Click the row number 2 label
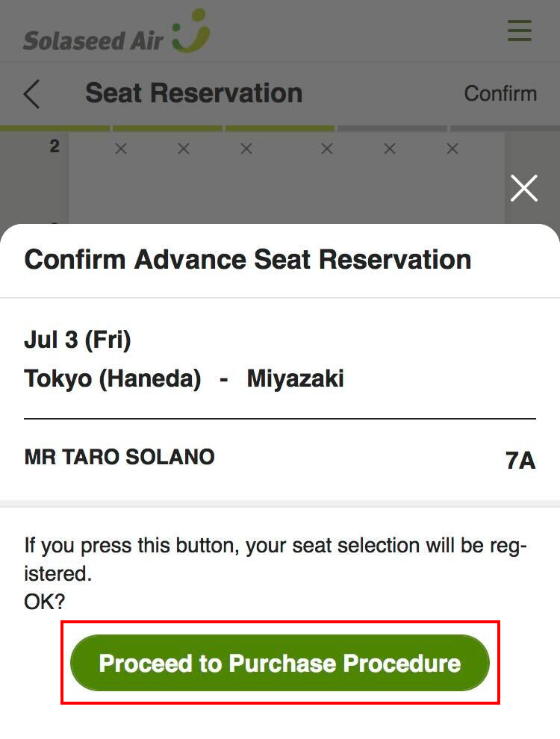Viewport: 560px width, 739px height. click(x=55, y=147)
